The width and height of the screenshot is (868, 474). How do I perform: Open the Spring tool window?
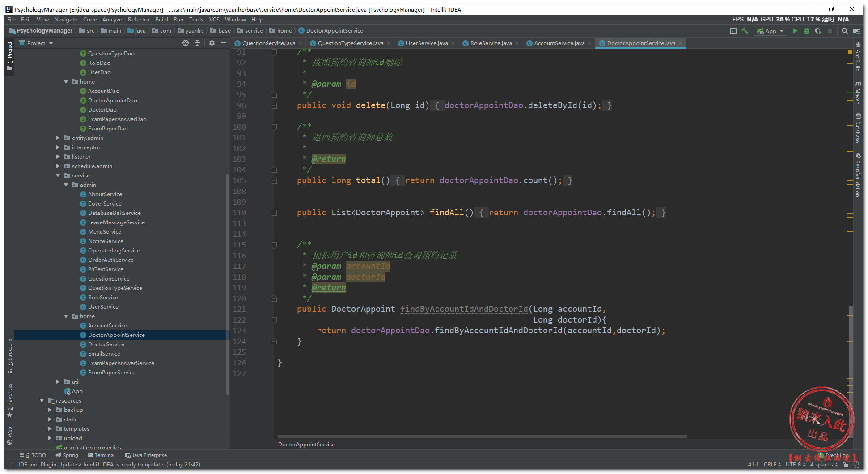(x=67, y=455)
